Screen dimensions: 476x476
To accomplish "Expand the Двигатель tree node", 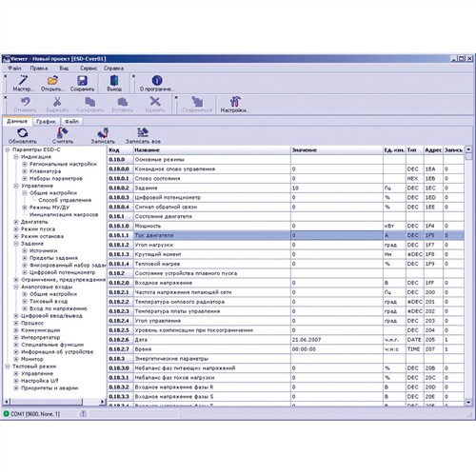I will 16,222.
